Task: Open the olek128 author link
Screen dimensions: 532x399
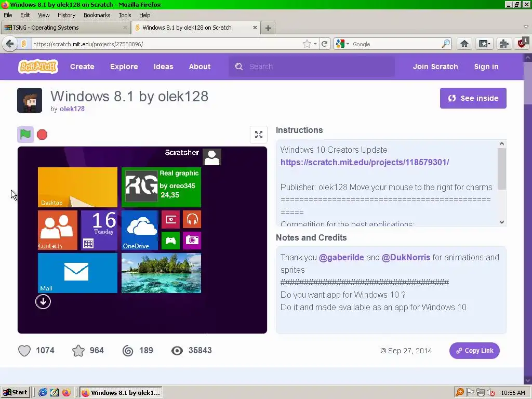Action: 72,109
